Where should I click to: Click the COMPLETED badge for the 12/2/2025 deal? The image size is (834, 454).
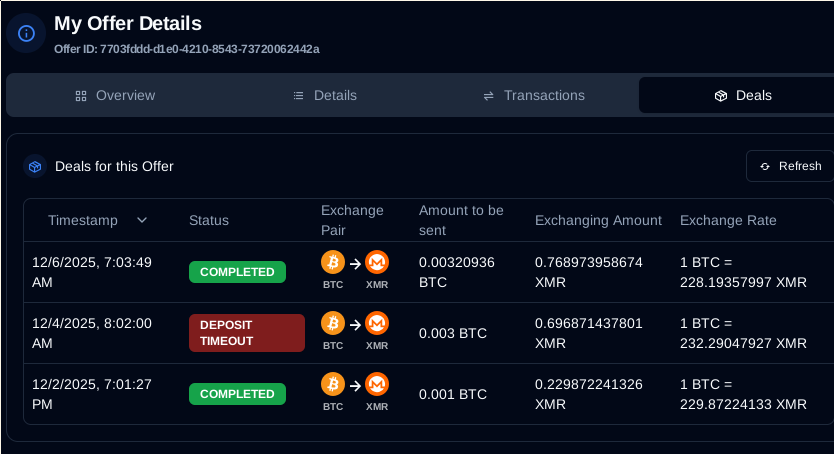[237, 394]
